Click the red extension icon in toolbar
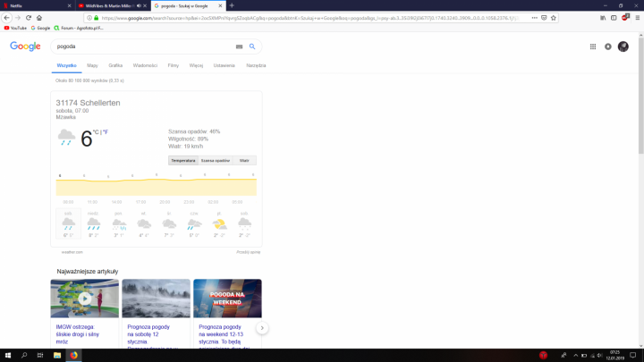Viewport: 644px width, 362px height. 625,17
